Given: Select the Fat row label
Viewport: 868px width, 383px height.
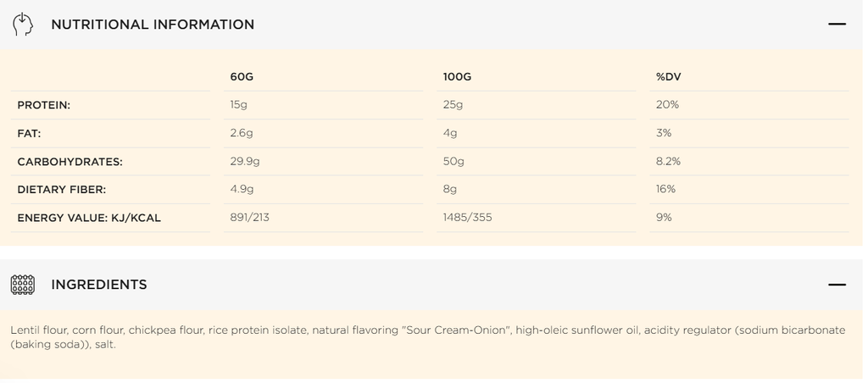Looking at the screenshot, I should tap(30, 133).
